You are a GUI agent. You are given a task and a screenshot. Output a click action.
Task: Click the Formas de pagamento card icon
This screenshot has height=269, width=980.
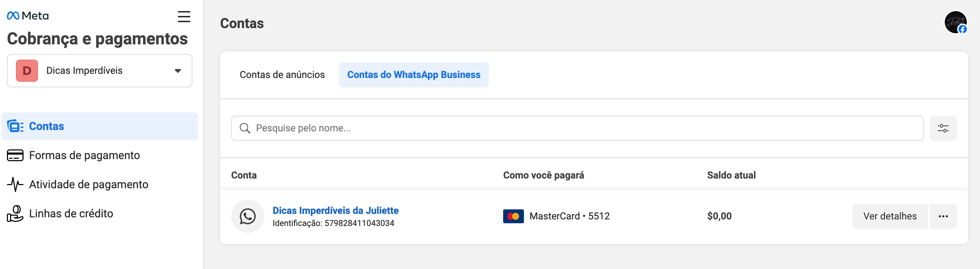[x=15, y=155]
